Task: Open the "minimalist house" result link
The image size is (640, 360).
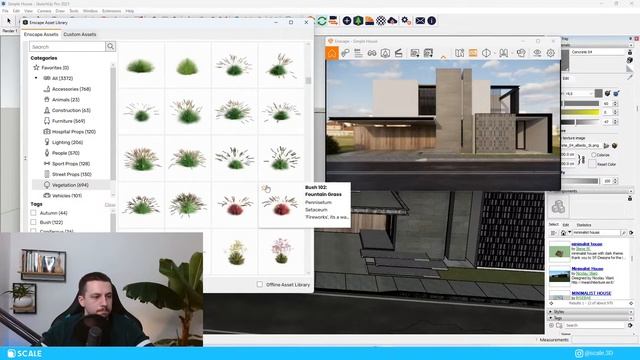Action: pyautogui.click(x=587, y=244)
